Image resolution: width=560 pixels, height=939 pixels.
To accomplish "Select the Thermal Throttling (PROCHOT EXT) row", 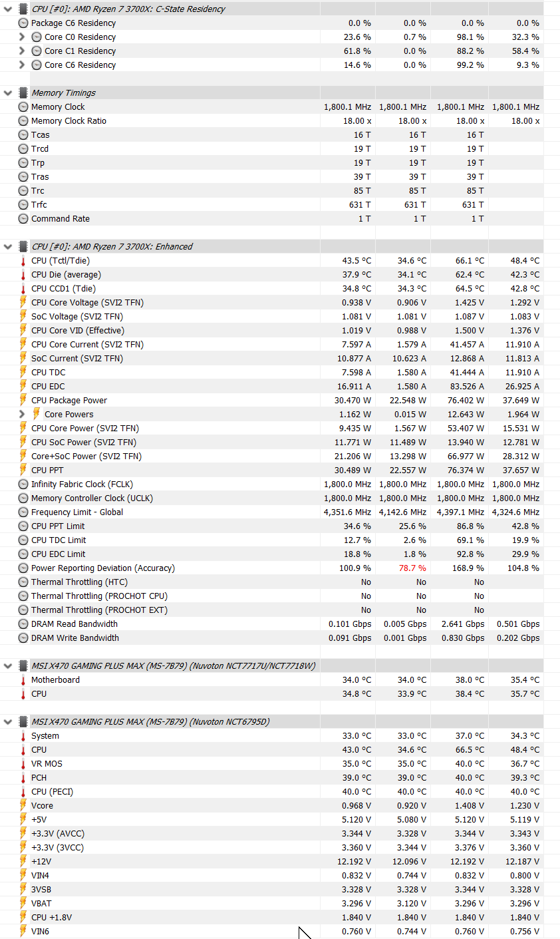I will coord(272,610).
